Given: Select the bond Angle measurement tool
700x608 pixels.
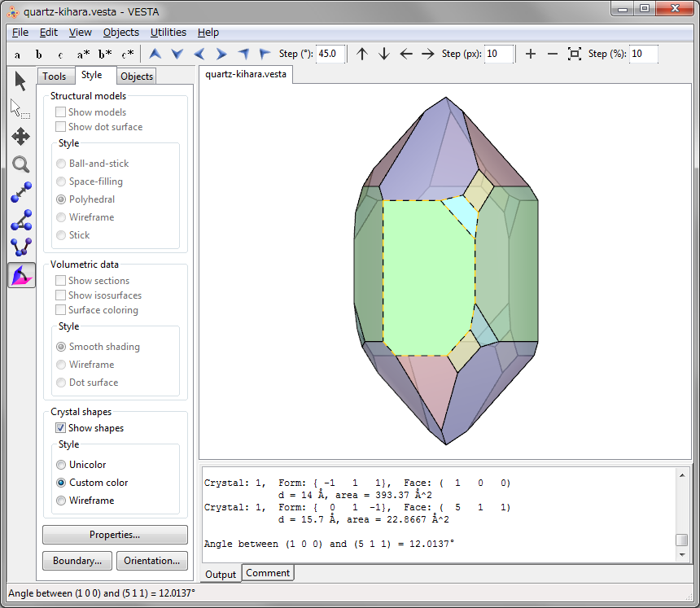Looking at the screenshot, I should pyautogui.click(x=21, y=220).
